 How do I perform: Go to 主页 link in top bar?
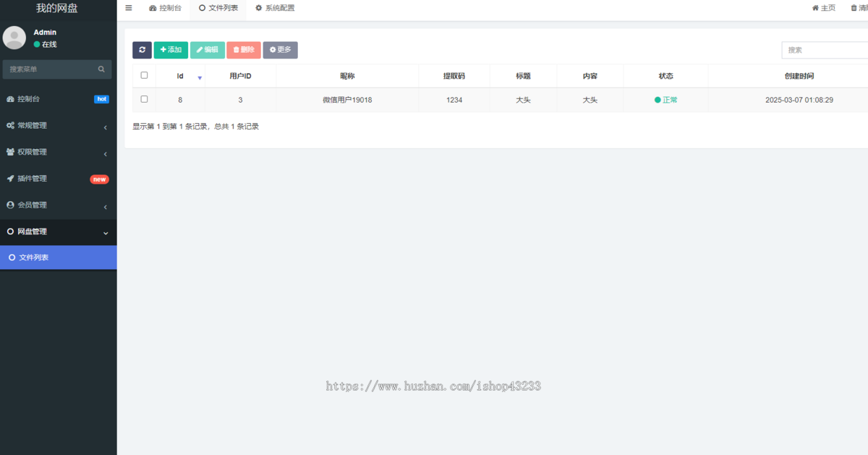tap(824, 8)
